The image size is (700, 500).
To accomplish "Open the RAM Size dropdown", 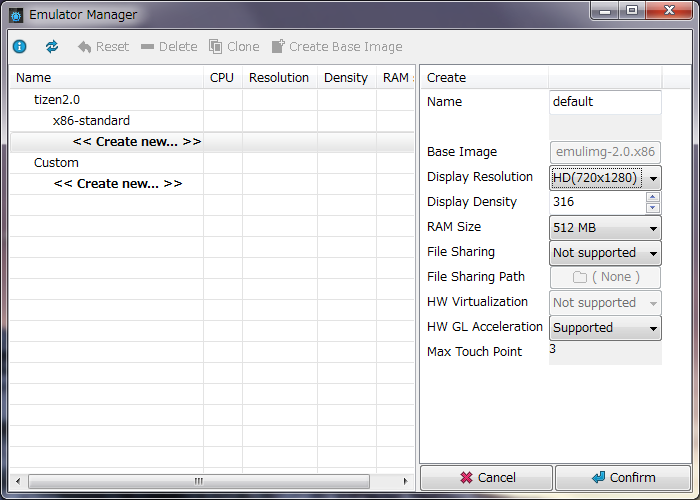I will pyautogui.click(x=605, y=228).
